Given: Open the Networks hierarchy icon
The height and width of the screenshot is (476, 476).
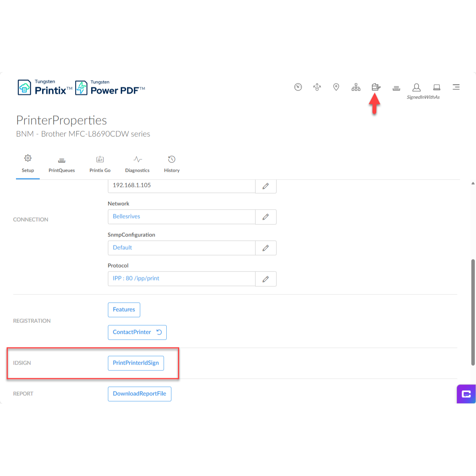Looking at the screenshot, I should (x=356, y=87).
